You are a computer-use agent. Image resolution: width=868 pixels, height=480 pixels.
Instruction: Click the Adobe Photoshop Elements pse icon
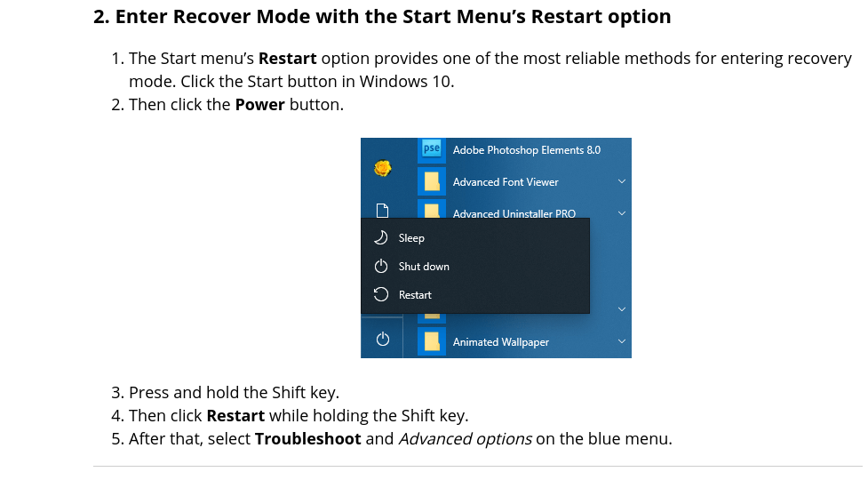pos(432,149)
